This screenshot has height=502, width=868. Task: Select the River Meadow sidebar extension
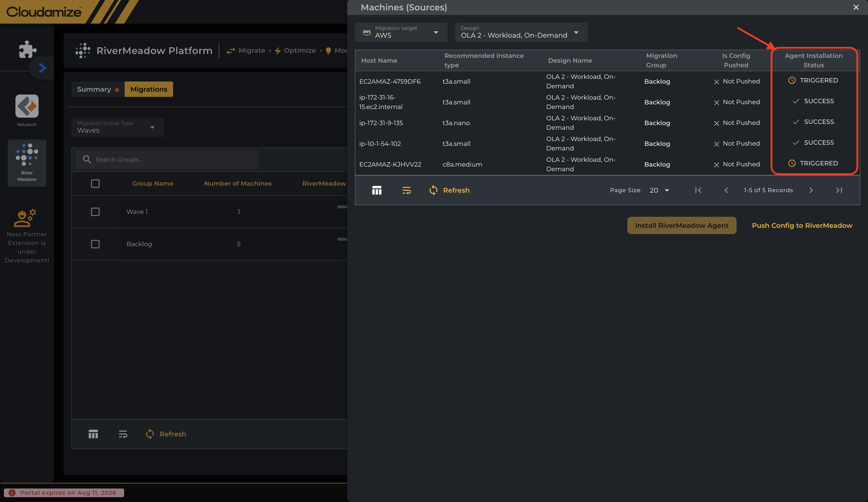click(x=27, y=163)
